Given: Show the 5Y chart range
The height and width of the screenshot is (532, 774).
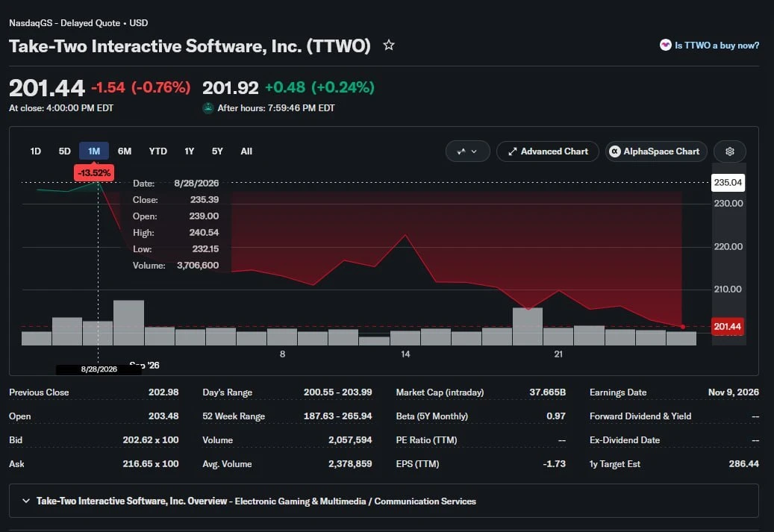Looking at the screenshot, I should 217,151.
